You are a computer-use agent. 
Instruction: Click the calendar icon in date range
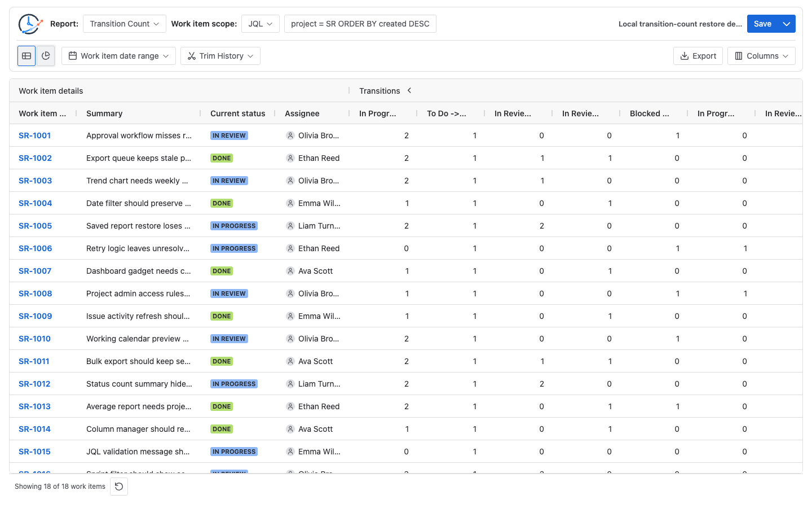[x=73, y=56]
